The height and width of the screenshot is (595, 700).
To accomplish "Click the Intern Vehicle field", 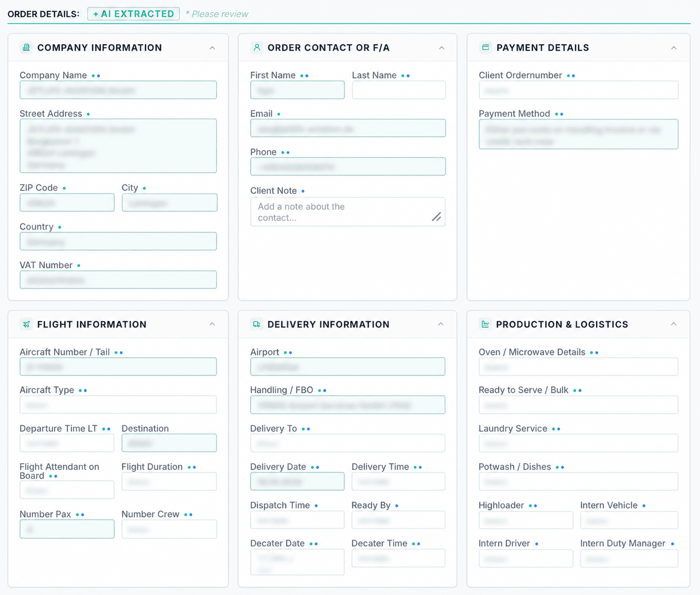I will pos(630,520).
